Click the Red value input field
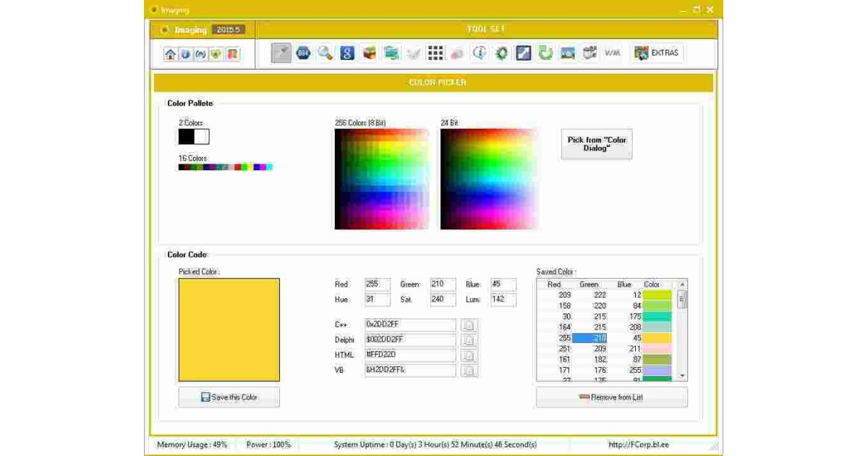 [377, 284]
